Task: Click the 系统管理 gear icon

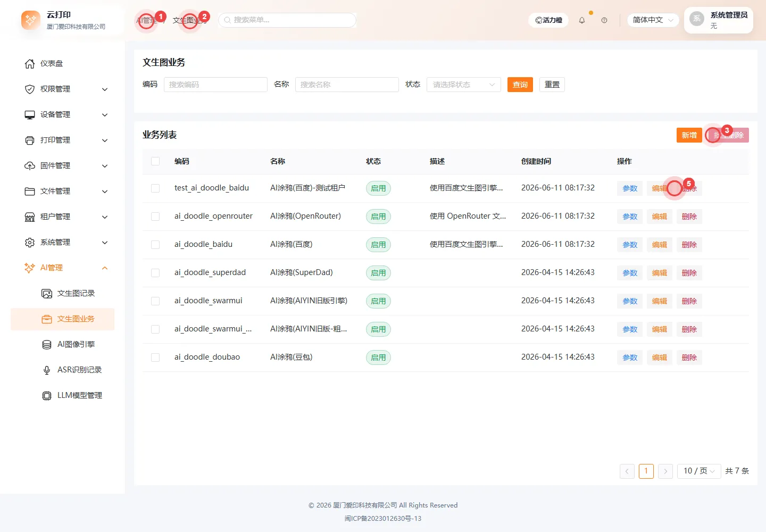Action: point(30,243)
